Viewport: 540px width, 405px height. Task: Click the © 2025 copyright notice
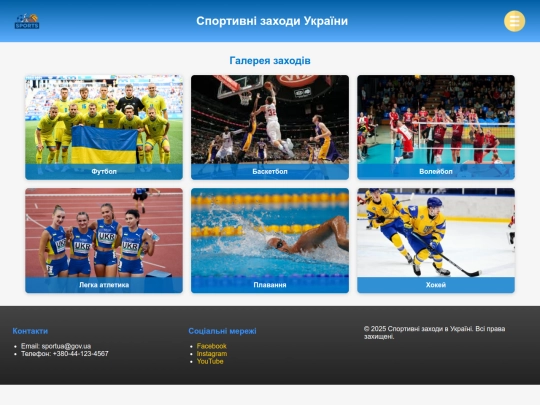[x=435, y=333]
